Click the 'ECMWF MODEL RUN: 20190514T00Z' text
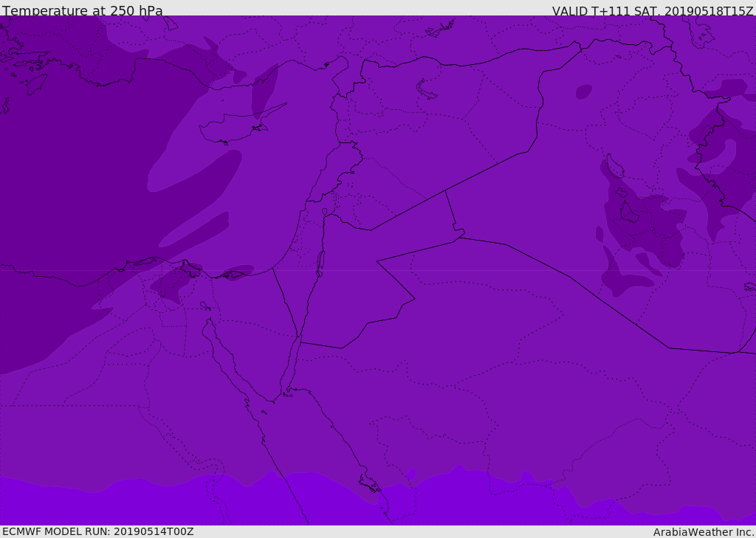The height and width of the screenshot is (538, 756). tap(98, 531)
